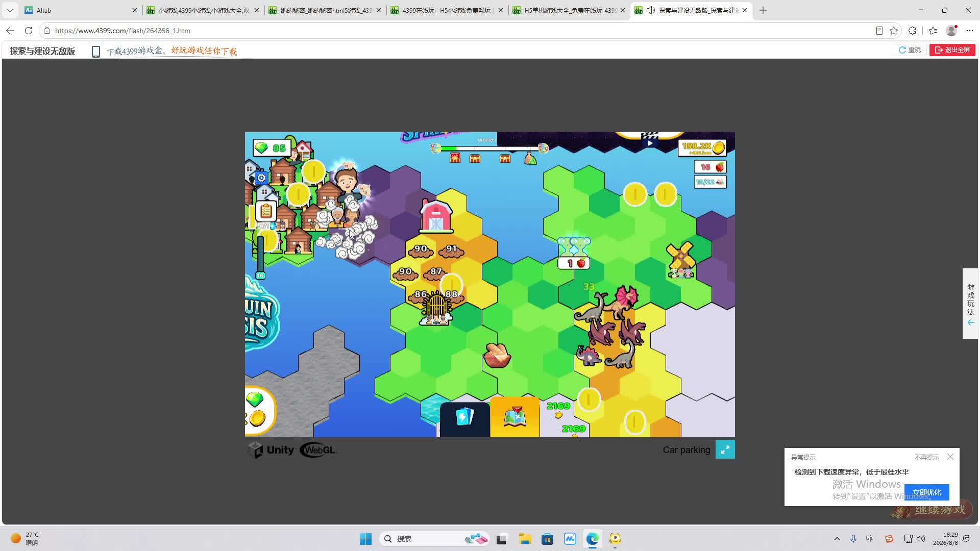
Task: Click the Car parking text
Action: click(x=687, y=449)
